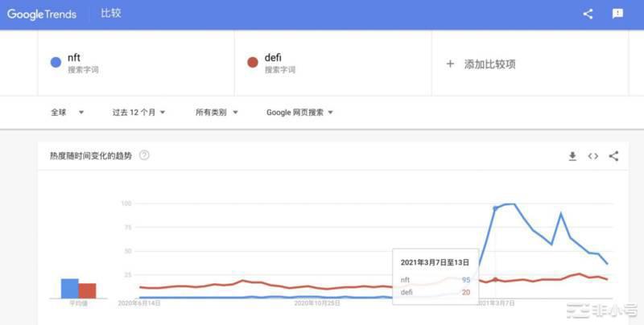Share the interest over time chart
Image resolution: width=644 pixels, height=325 pixels.
[x=613, y=156]
